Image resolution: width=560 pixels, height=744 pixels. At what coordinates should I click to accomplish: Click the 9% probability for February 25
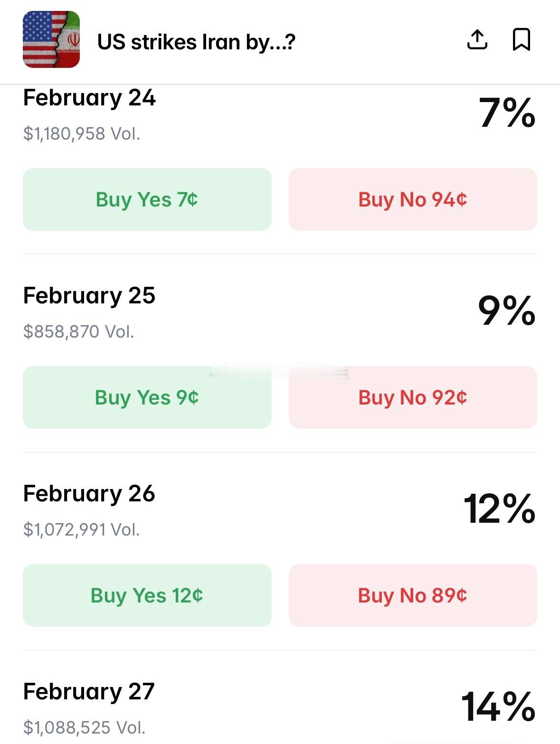click(506, 311)
